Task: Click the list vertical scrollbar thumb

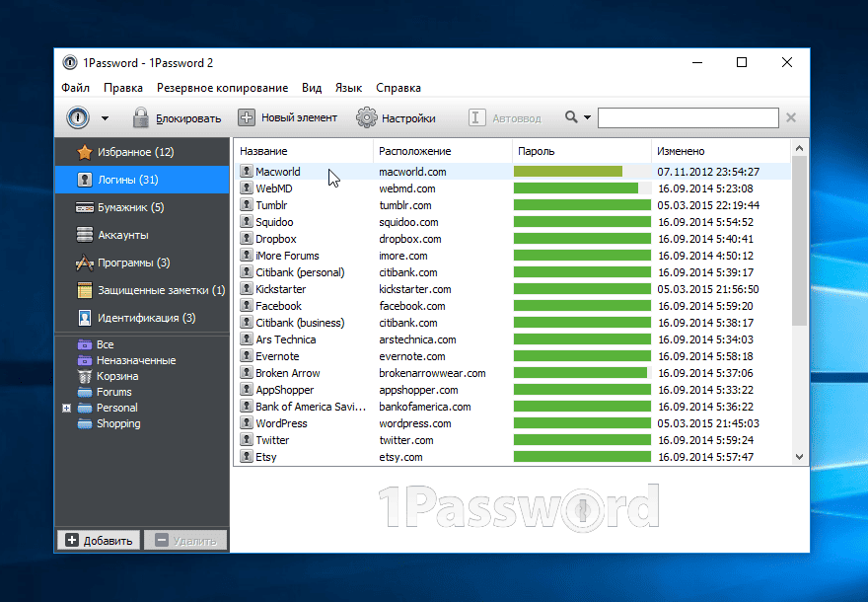Action: [x=799, y=241]
